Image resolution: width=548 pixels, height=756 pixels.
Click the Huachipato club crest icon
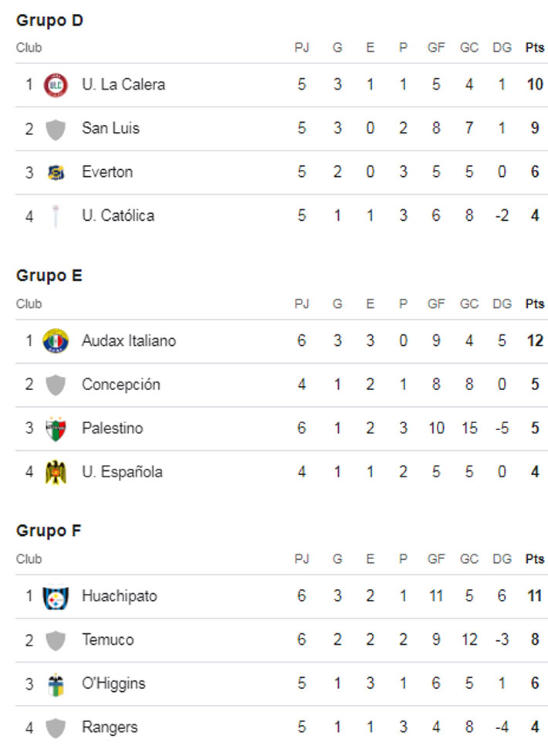tap(56, 596)
